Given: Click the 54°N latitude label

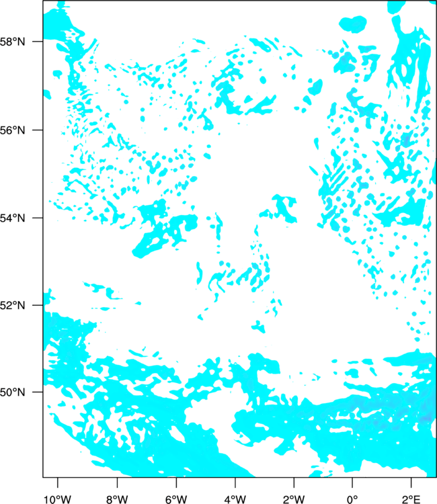Looking at the screenshot, I should tap(12, 218).
